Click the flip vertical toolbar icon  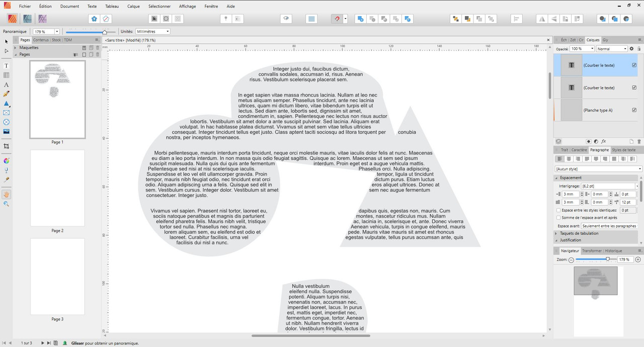tap(554, 19)
